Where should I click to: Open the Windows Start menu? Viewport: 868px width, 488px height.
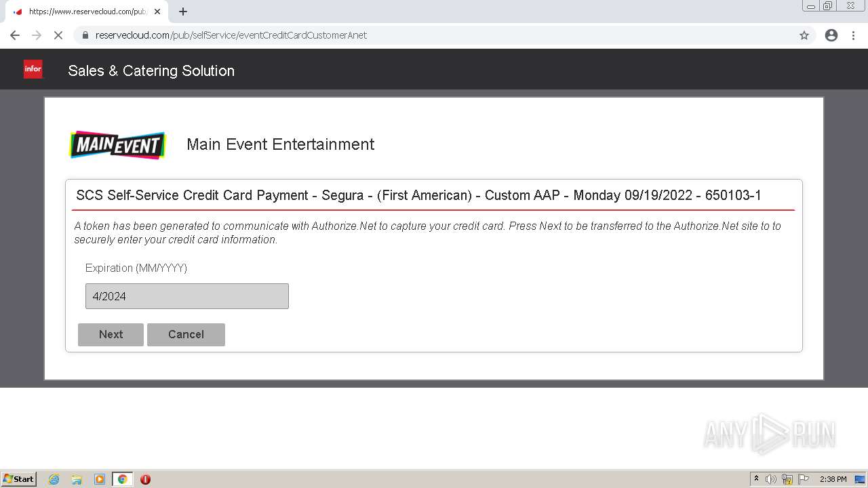coord(19,479)
